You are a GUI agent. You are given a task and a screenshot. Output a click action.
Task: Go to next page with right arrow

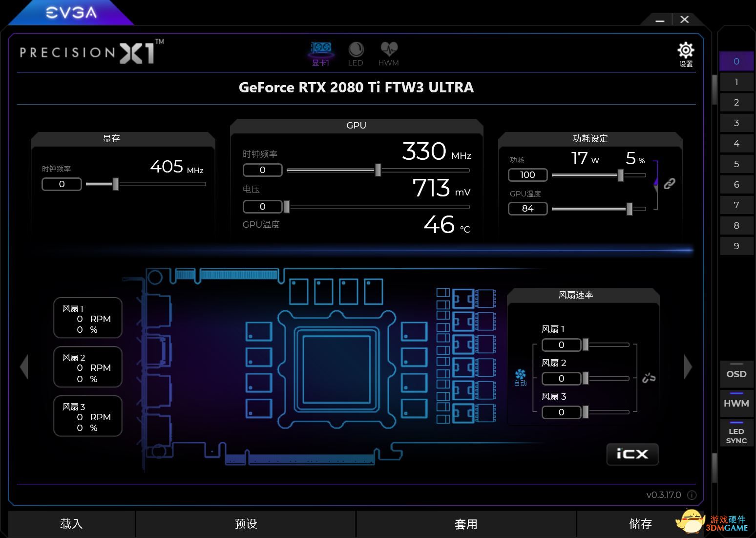pos(688,366)
